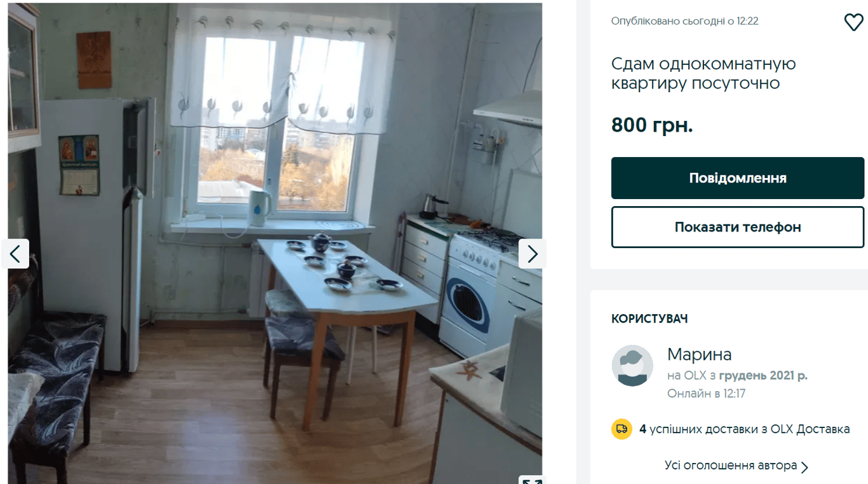
Task: Reveal number via Показати телефон
Action: tap(738, 227)
